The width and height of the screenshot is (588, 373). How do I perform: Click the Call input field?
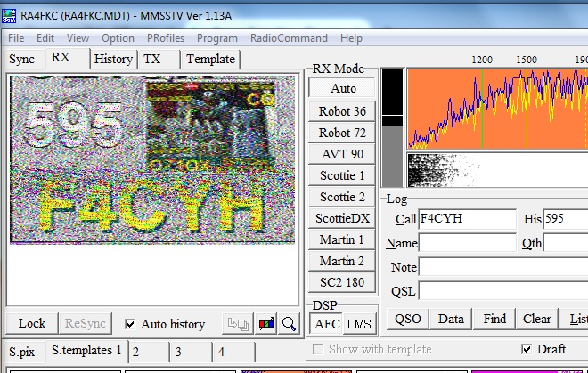(467, 219)
